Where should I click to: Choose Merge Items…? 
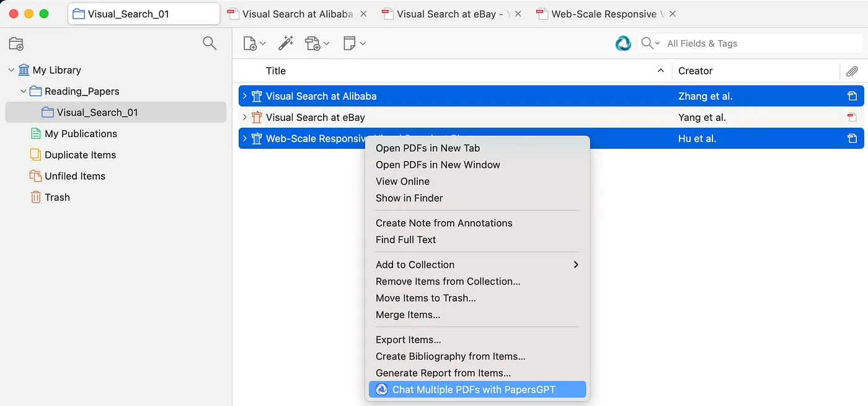pos(477,315)
